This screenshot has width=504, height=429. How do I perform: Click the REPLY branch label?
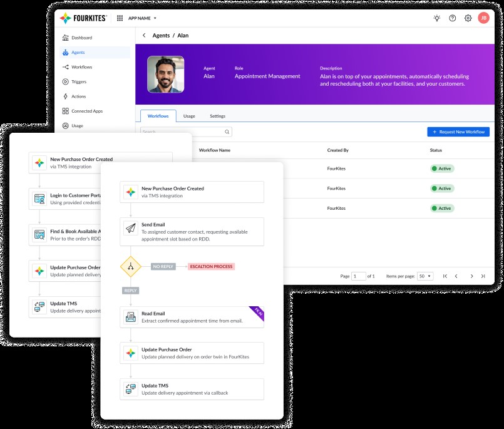click(x=130, y=291)
